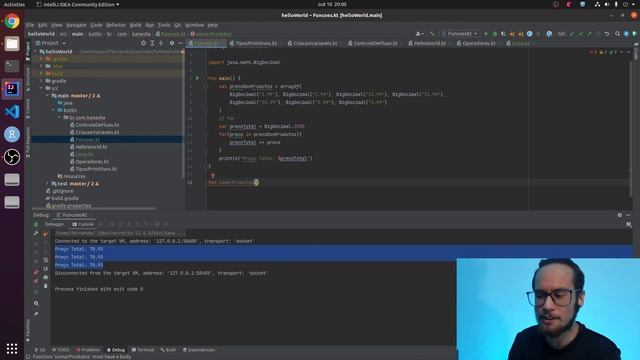Clear console with trash icon
The image size is (640, 360).
(x=45, y=286)
